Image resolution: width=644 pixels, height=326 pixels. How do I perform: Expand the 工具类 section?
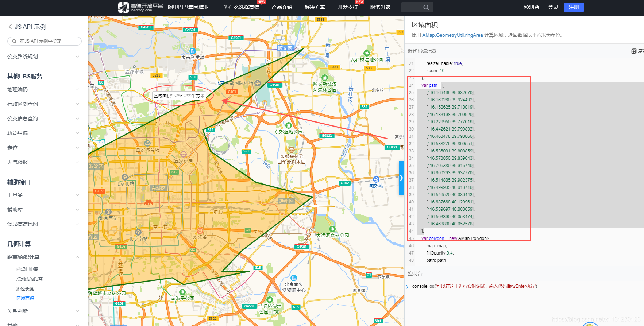point(44,195)
